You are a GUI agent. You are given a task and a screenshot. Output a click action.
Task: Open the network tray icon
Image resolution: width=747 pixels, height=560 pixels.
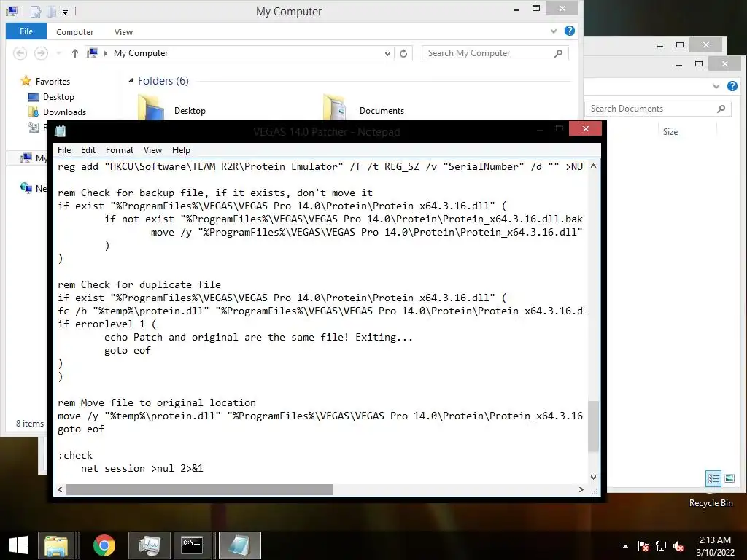point(661,546)
